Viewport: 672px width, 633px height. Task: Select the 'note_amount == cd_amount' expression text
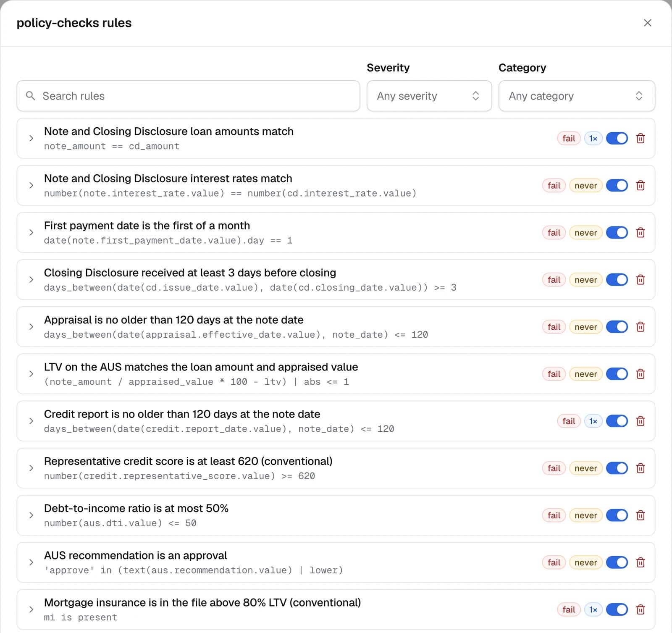(112, 146)
